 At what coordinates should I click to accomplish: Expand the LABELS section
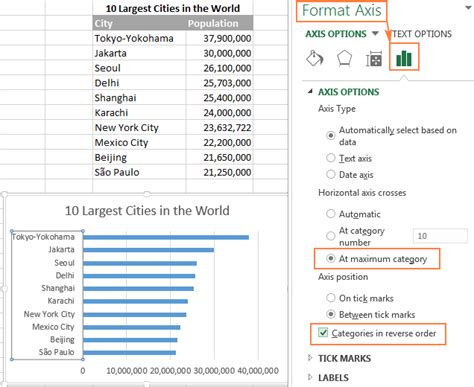[310, 377]
